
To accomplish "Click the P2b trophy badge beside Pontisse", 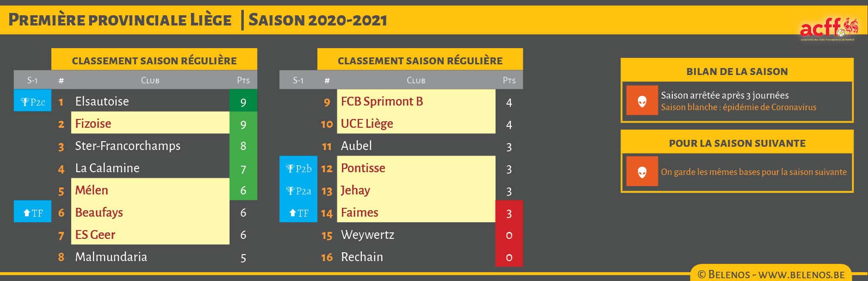I will coord(298,168).
